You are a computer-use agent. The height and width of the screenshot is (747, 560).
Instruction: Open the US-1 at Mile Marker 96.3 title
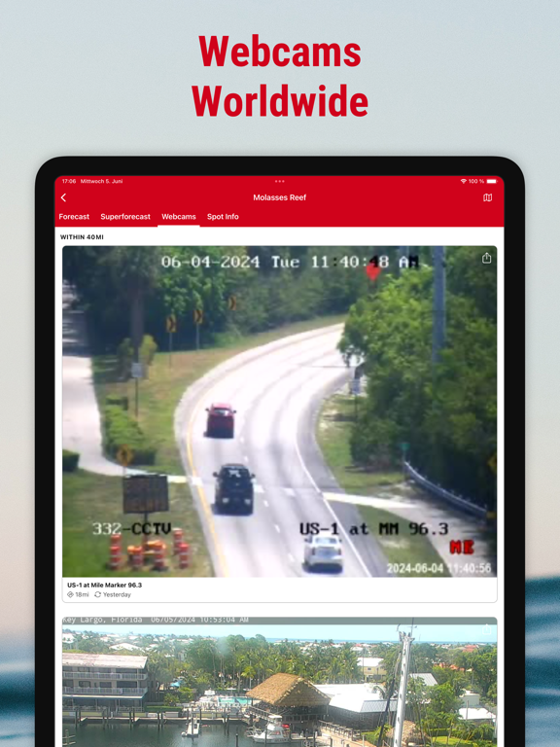coord(105,585)
